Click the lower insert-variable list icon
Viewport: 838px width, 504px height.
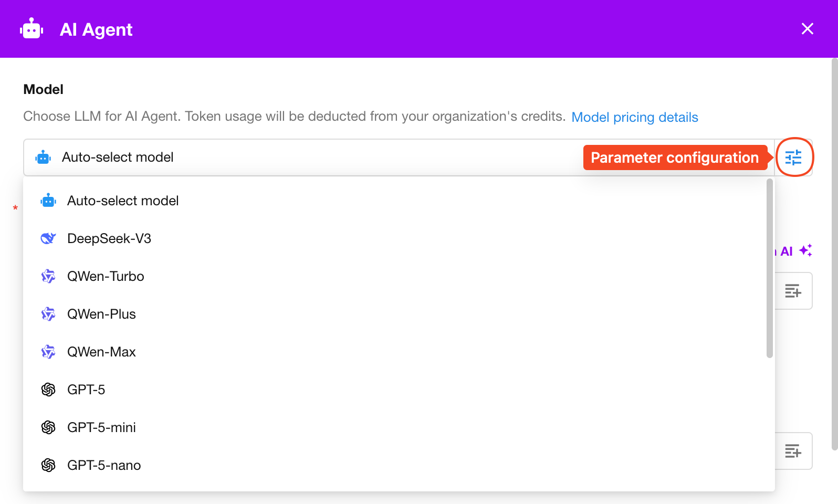(793, 451)
